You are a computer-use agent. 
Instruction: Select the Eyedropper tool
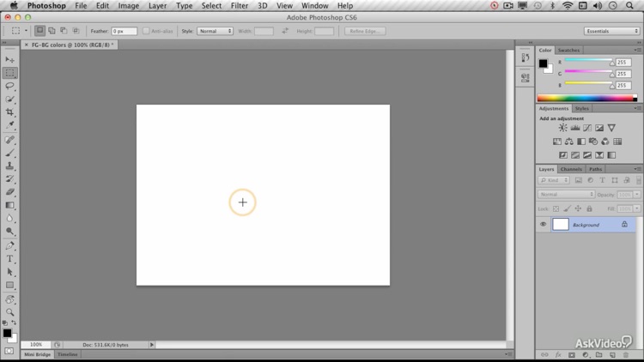(x=9, y=124)
